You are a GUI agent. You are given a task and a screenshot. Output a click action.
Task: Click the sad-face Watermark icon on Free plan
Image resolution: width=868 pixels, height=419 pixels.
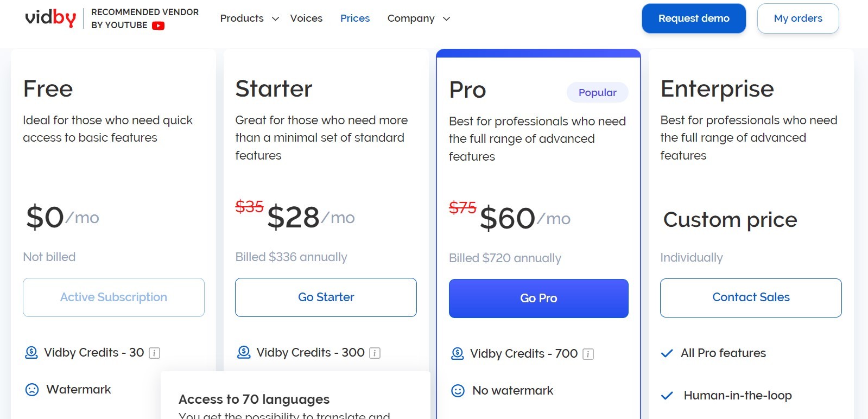coord(32,389)
